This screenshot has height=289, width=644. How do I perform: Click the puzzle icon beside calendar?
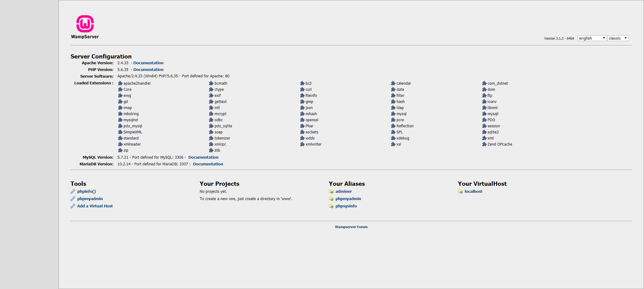(x=393, y=83)
